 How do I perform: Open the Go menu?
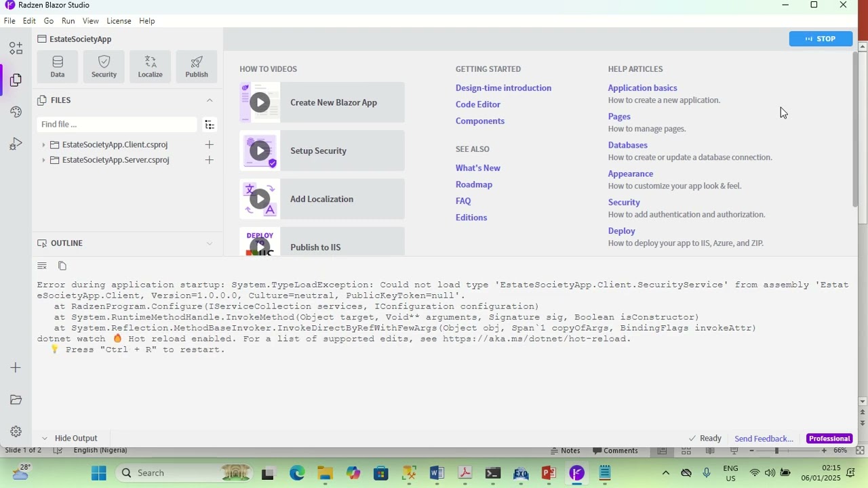coord(49,21)
